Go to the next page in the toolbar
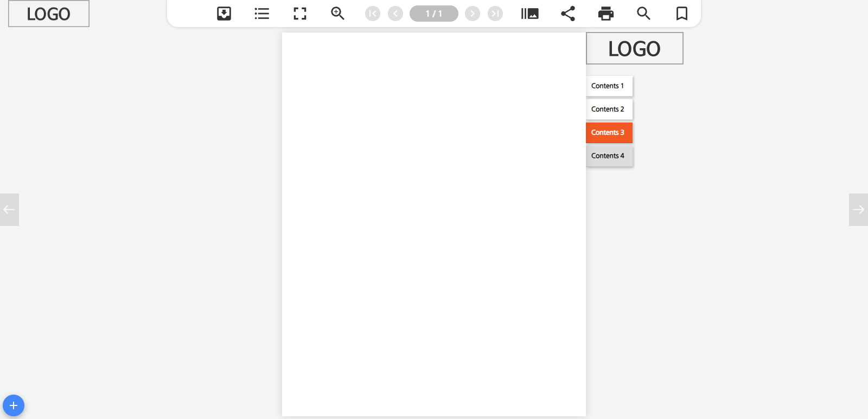This screenshot has height=419, width=868. [473, 14]
